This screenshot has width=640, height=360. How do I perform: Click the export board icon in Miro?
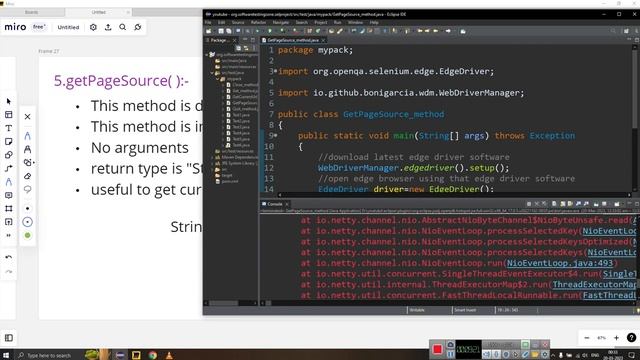tap(108, 27)
